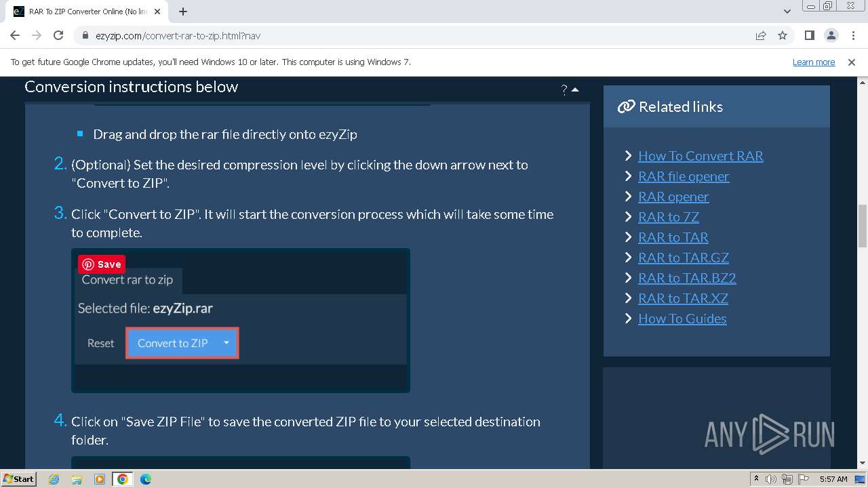Open the How To Convert RAR link
This screenshot has width=868, height=488.
point(701,156)
